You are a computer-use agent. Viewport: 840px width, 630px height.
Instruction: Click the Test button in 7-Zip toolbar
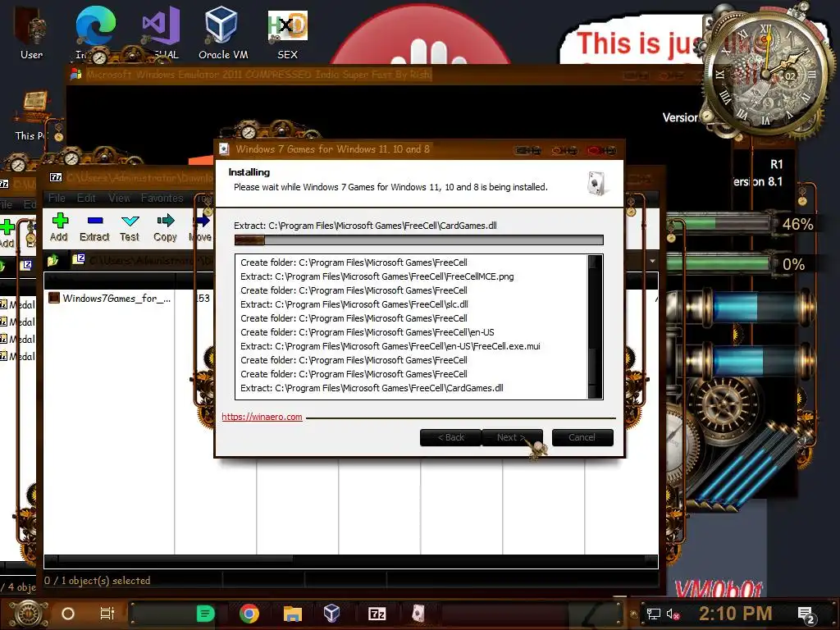pos(130,228)
